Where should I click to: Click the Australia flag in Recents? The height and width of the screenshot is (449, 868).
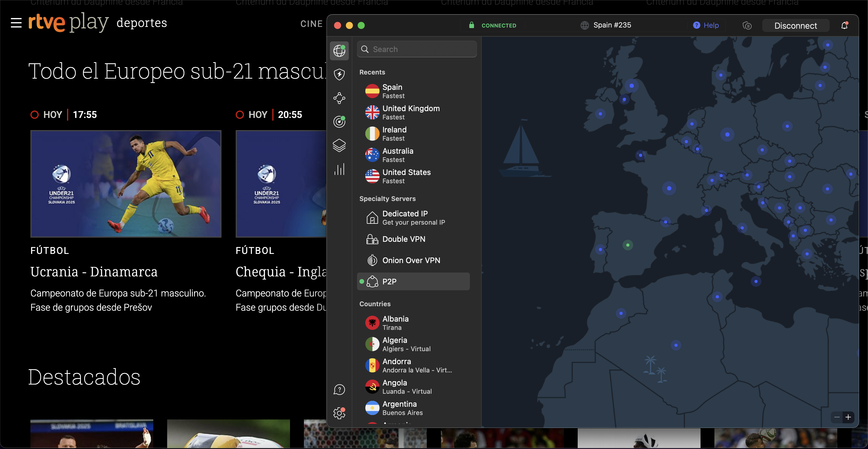point(372,155)
